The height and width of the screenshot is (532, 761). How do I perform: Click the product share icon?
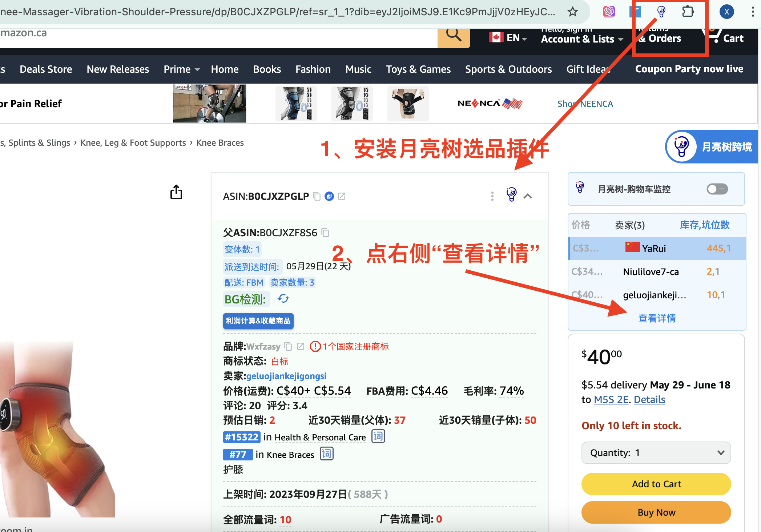(176, 192)
